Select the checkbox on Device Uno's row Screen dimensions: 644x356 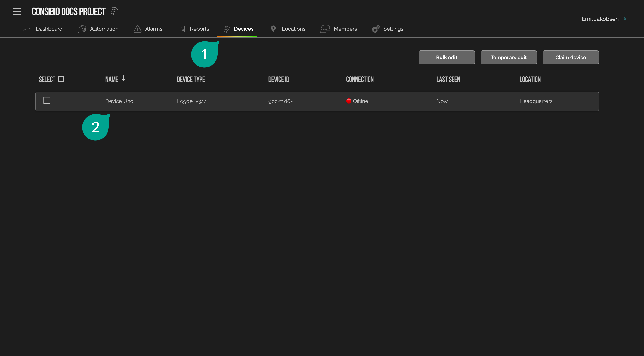[47, 100]
